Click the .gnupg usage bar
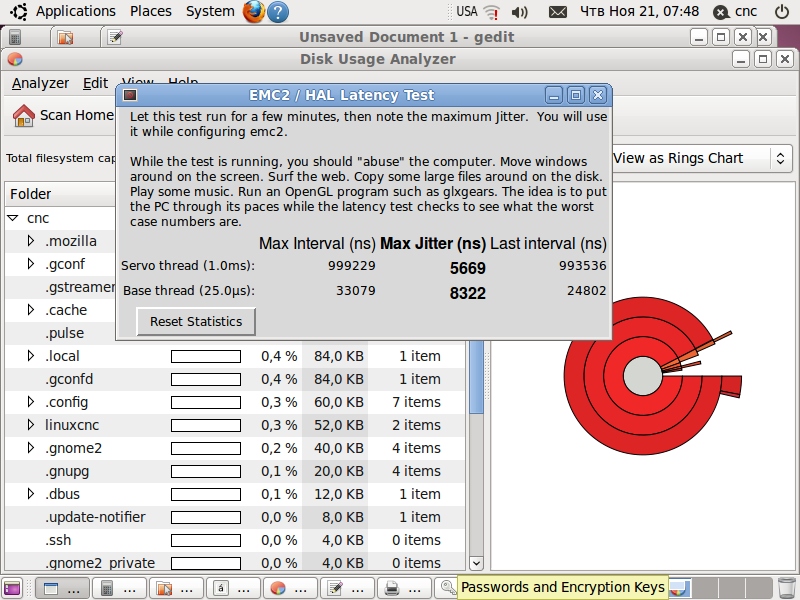 point(206,471)
